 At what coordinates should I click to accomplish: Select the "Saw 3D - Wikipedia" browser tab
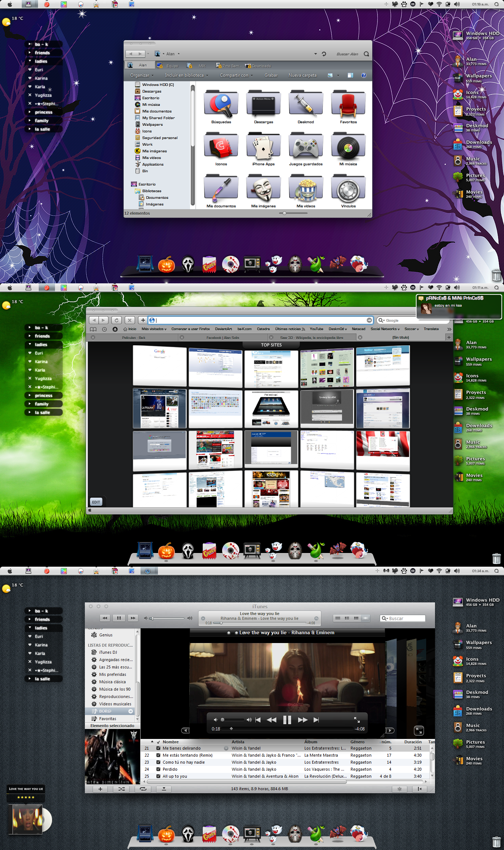311,338
